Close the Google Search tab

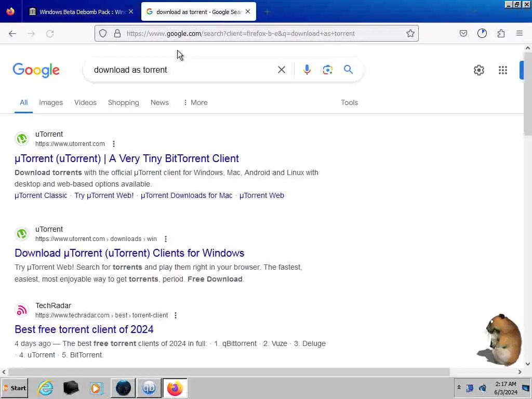[x=248, y=11]
